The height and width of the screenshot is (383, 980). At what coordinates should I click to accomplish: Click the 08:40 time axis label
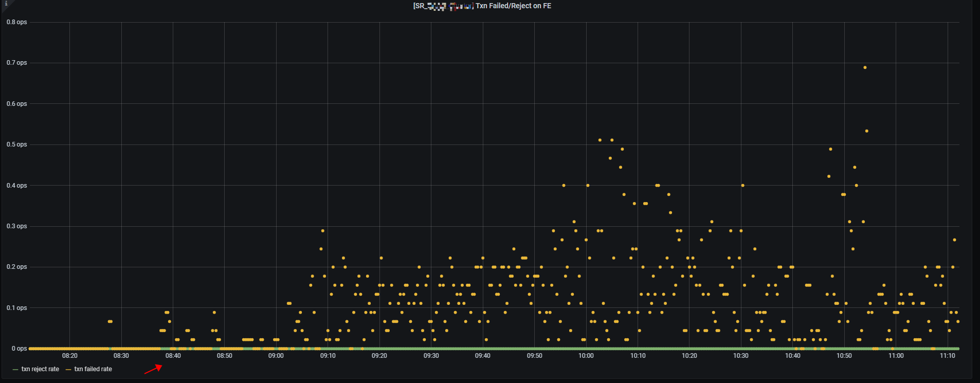click(173, 356)
